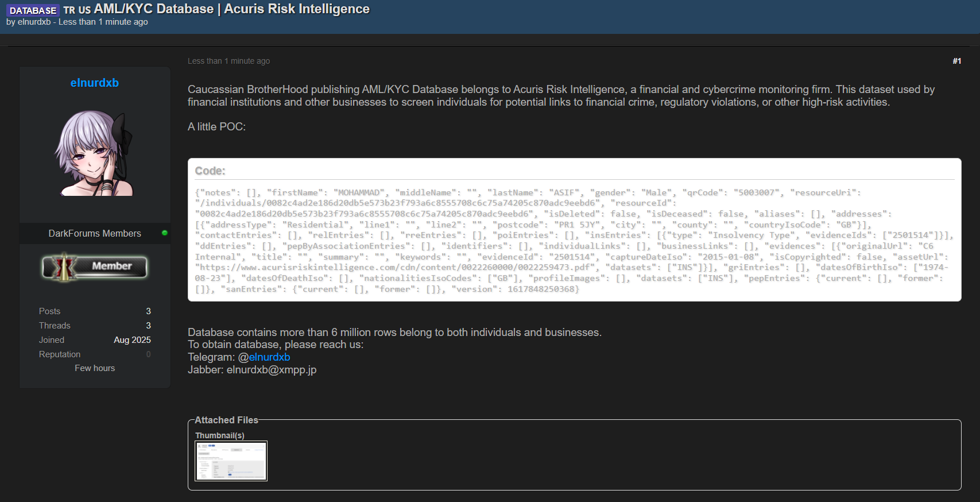980x502 pixels.
Task: Open the attached file thumbnail
Action: tap(231, 461)
